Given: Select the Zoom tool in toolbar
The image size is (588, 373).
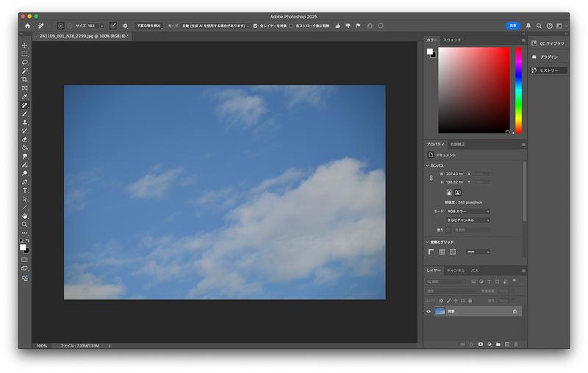Looking at the screenshot, I should click(x=24, y=225).
